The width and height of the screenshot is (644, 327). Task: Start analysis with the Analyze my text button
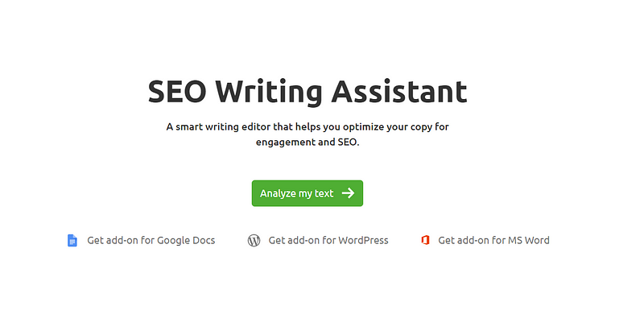point(308,193)
